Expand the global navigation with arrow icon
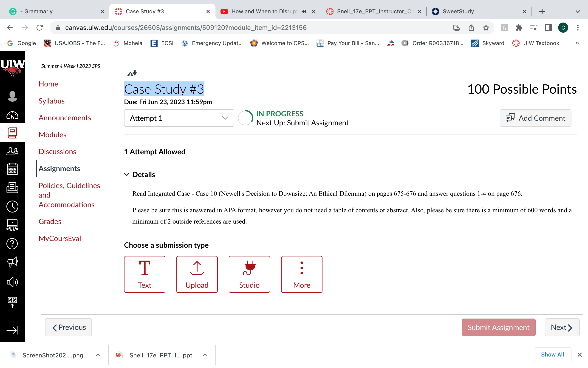Image resolution: width=588 pixels, height=368 pixels. pos(12,330)
